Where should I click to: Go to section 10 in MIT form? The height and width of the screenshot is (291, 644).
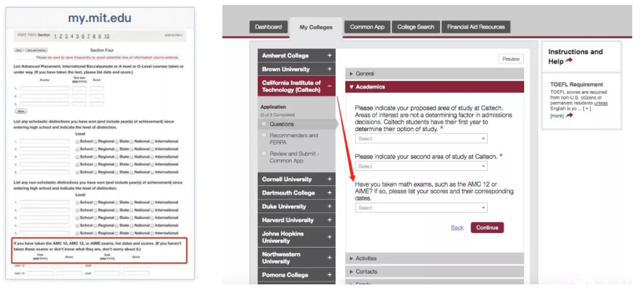click(x=106, y=36)
